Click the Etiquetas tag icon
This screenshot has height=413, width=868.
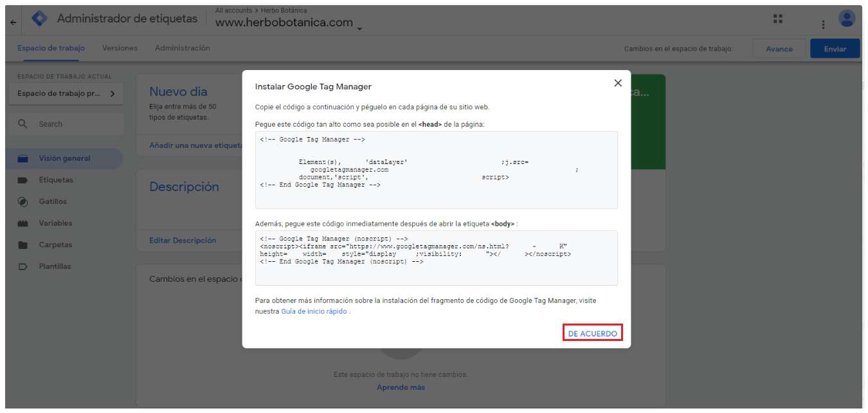(23, 180)
